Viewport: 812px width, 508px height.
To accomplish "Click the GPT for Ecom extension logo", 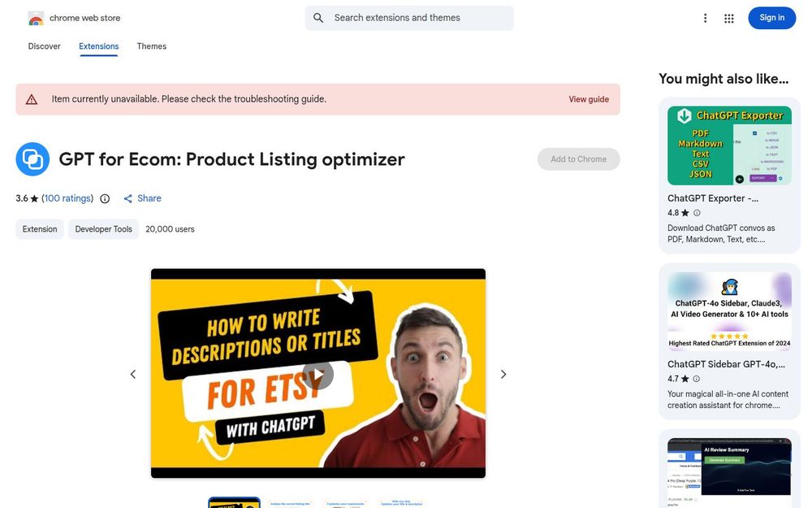I will point(32,159).
